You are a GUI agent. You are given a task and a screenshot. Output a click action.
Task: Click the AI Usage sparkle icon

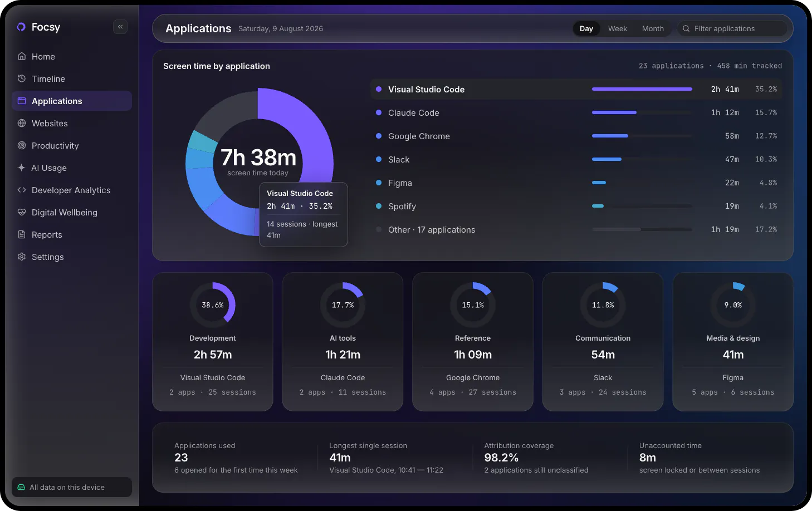click(x=22, y=168)
